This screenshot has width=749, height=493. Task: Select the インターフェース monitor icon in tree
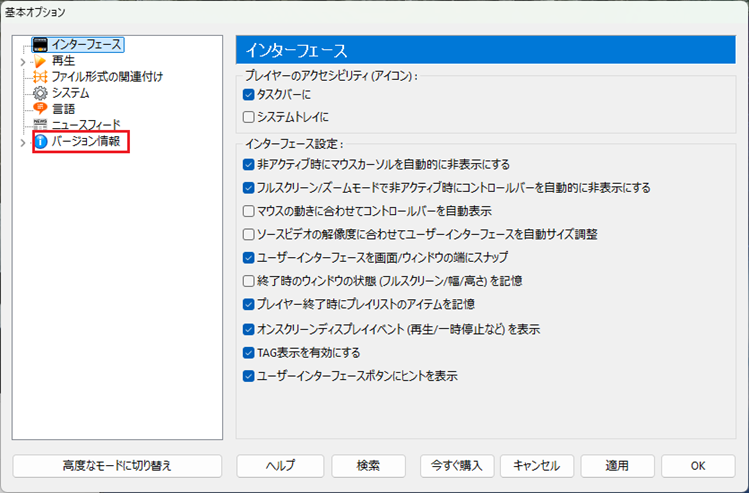(40, 45)
